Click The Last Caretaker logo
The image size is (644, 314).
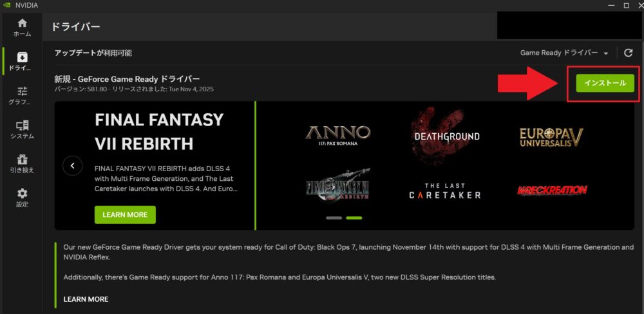pos(445,191)
